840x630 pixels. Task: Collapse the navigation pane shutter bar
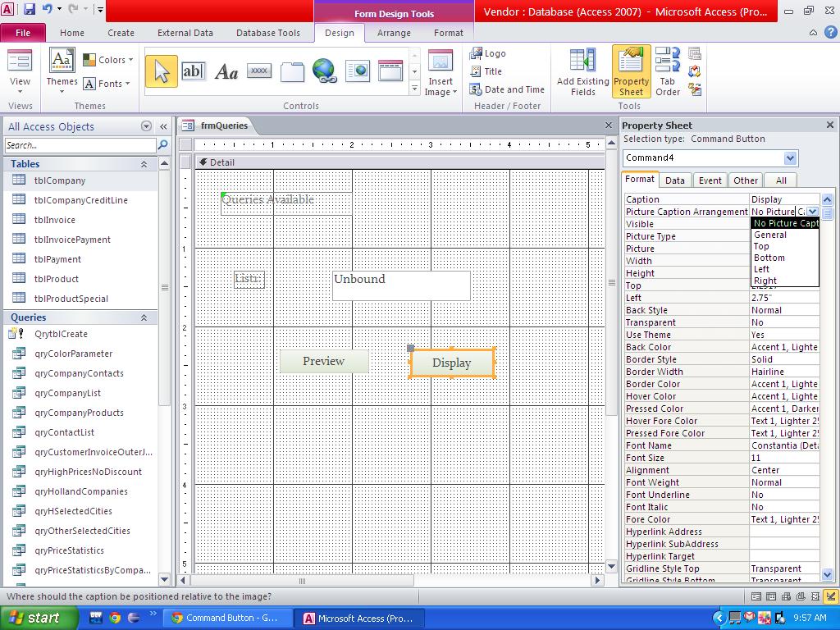tap(163, 126)
